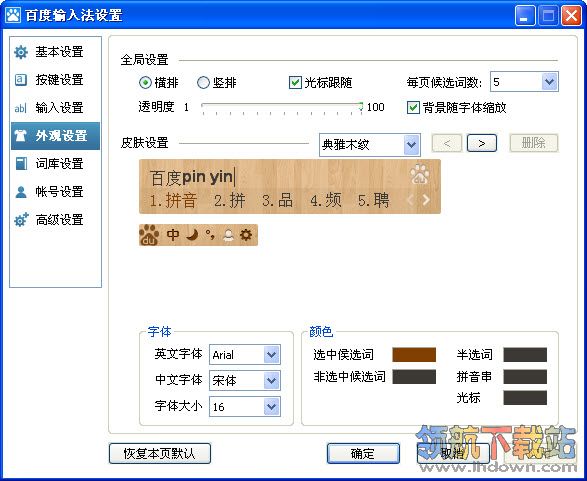The height and width of the screenshot is (481, 587).
Task: Click candidate 3.品 in skin preview
Action: 277,200
